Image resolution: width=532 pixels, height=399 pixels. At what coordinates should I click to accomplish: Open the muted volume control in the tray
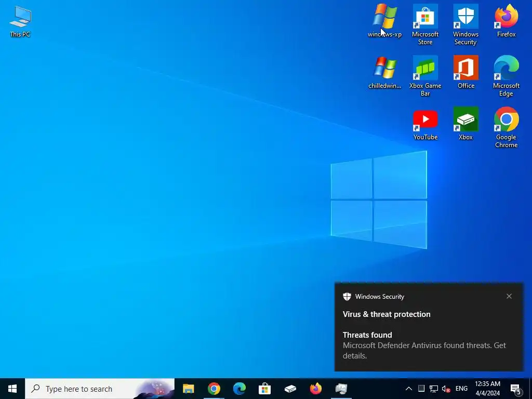(x=446, y=389)
